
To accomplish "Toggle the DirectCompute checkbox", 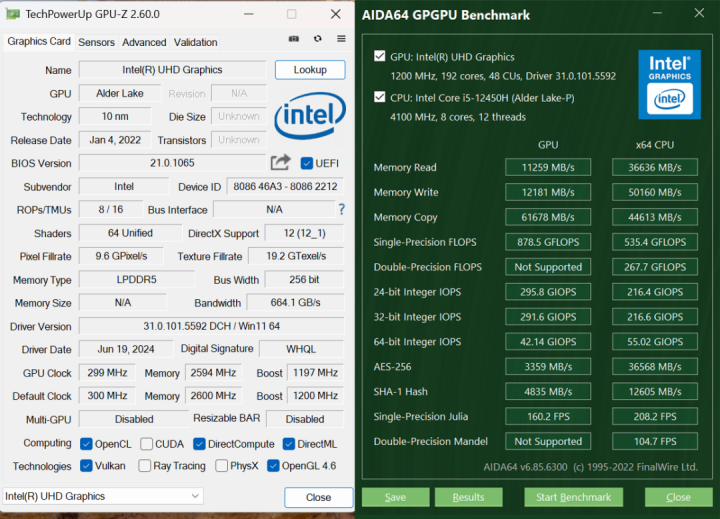I will point(199,444).
